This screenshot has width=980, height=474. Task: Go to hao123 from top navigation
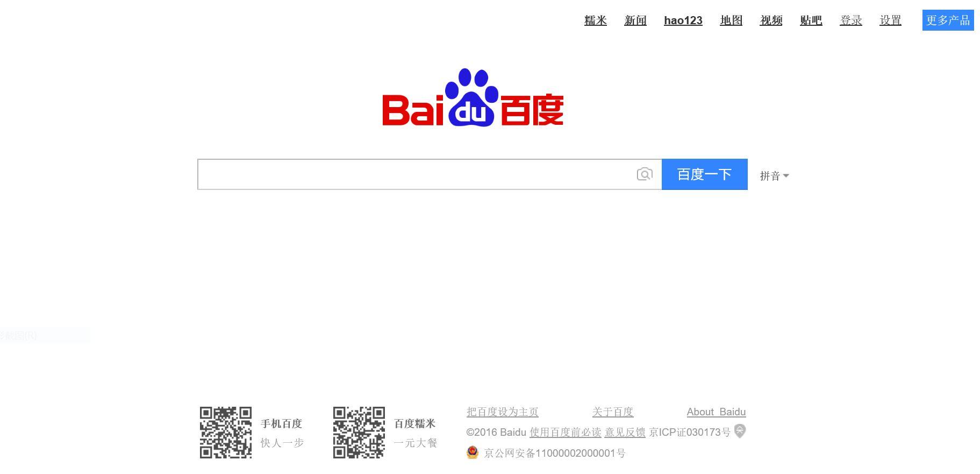click(683, 20)
